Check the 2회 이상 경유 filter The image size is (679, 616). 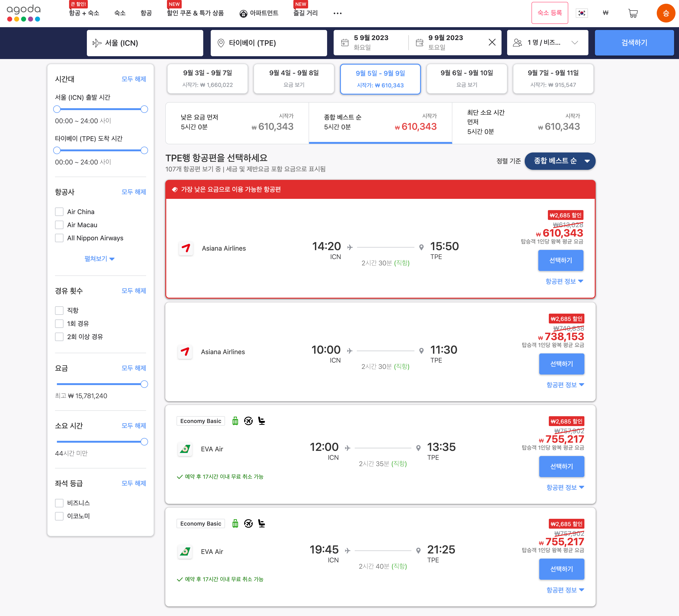[59, 337]
